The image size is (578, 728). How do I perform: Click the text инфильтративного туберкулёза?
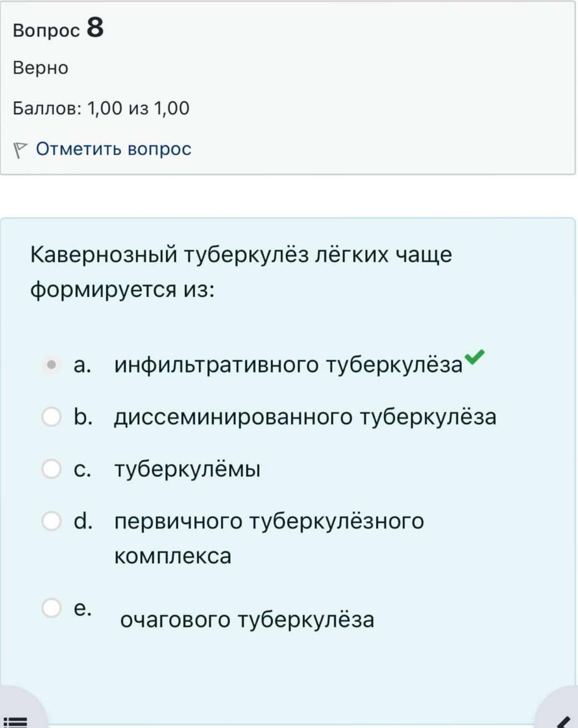[288, 365]
